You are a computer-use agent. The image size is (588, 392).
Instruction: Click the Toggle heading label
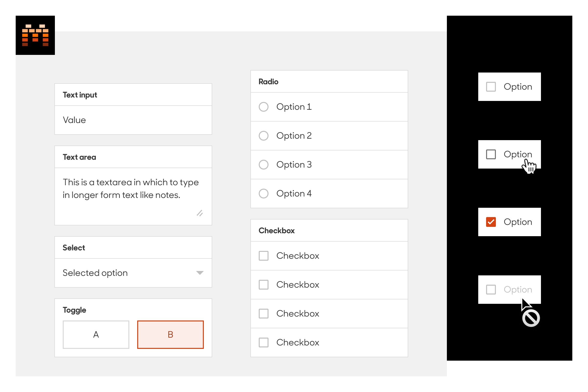(x=74, y=310)
